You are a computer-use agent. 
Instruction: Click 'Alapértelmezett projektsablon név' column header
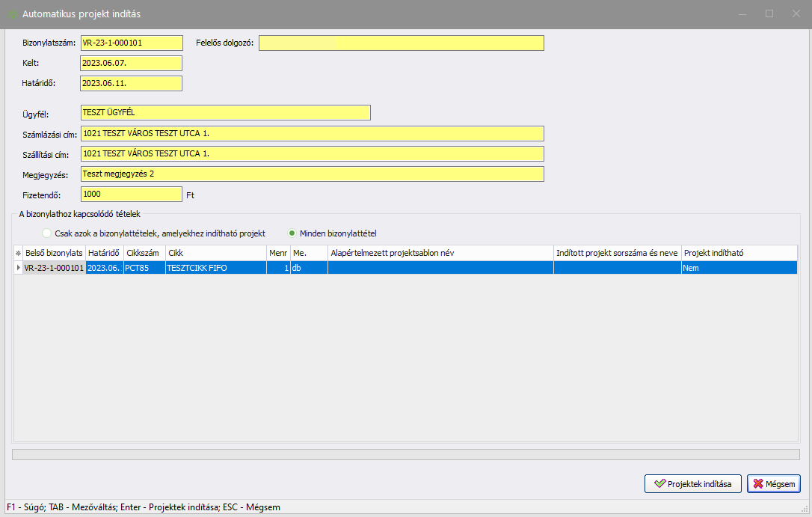440,253
